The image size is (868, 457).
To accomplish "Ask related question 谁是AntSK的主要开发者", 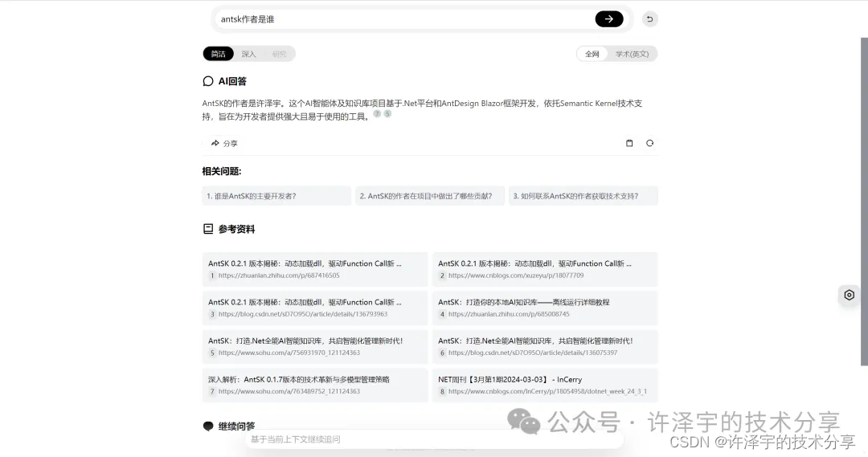I will click(276, 196).
